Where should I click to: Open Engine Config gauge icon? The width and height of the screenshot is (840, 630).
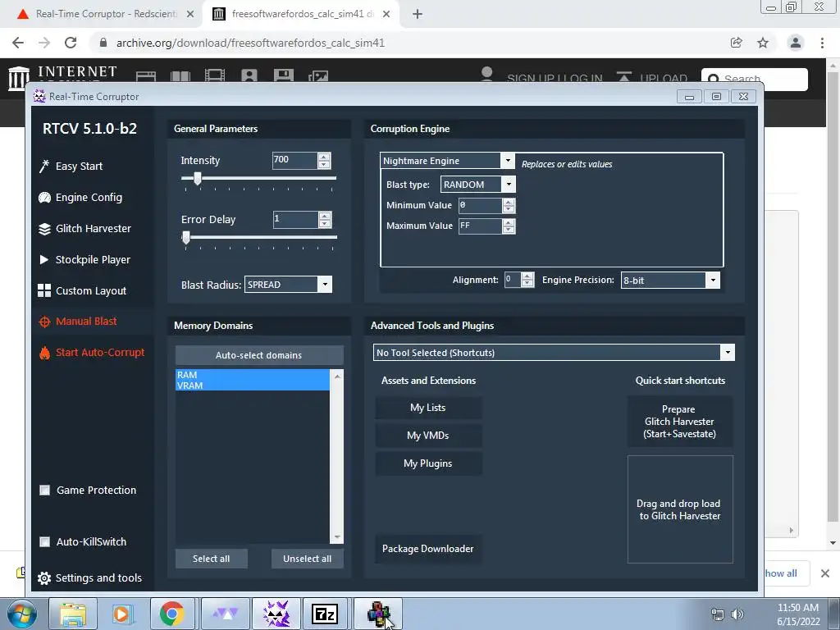(44, 198)
